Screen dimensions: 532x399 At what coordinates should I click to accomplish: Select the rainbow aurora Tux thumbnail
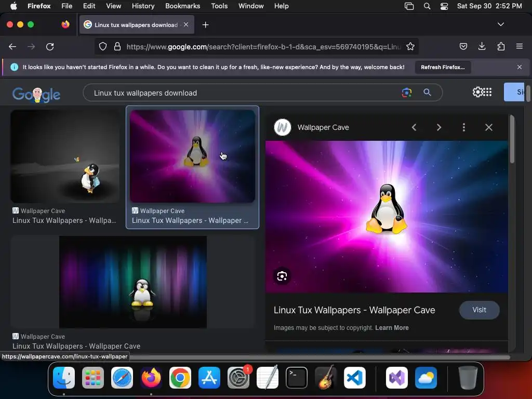click(132, 282)
